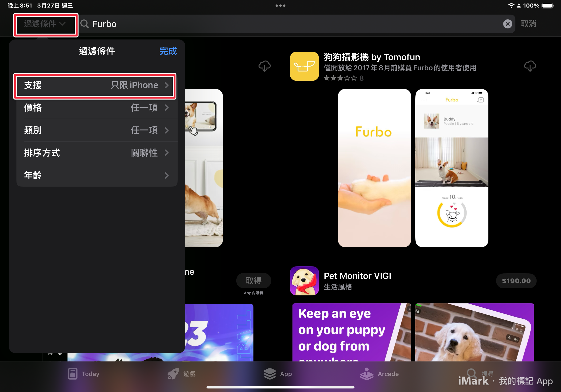Tap 取消 to cancel the search

click(529, 24)
